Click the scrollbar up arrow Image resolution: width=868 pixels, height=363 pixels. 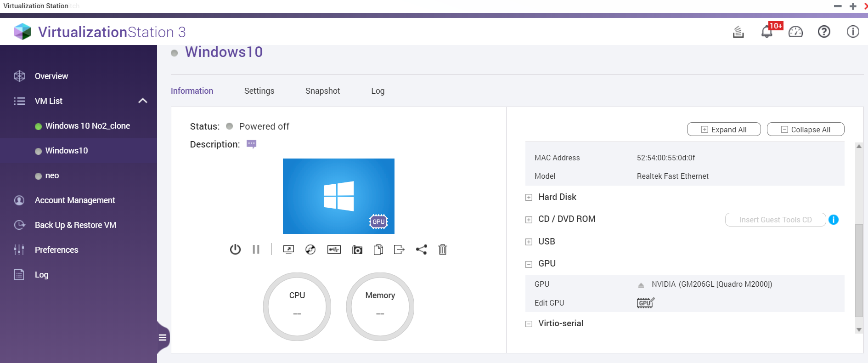coord(859,146)
